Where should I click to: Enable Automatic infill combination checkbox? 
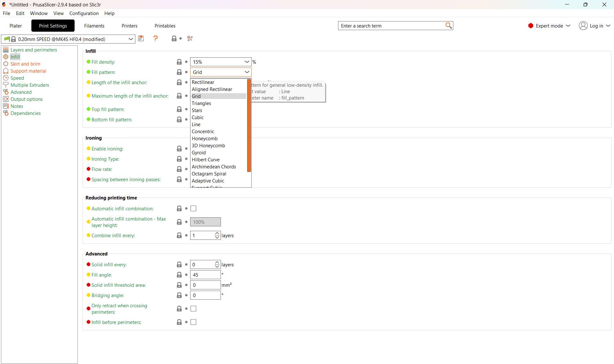[x=193, y=208]
